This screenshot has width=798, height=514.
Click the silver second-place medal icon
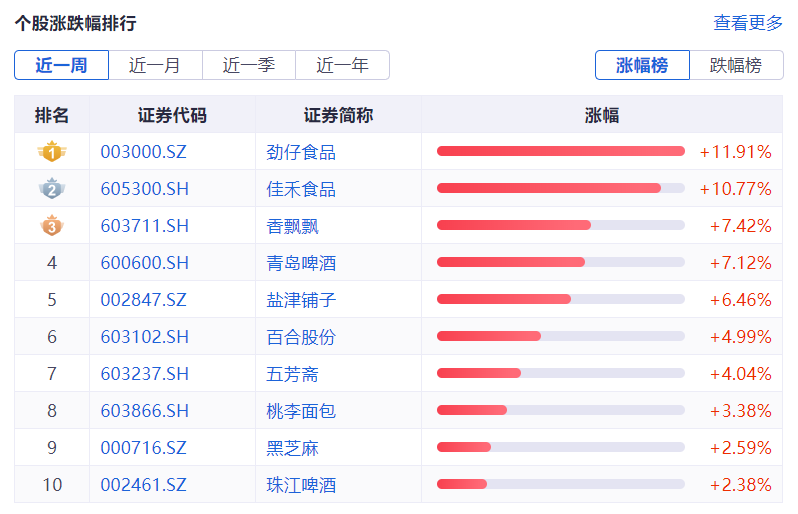coord(51,189)
